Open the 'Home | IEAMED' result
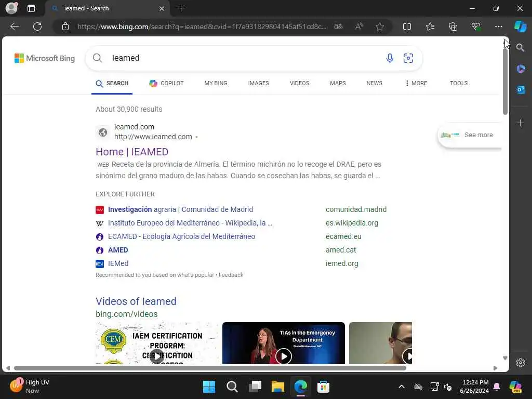Viewport: 532px width, 399px height. click(132, 152)
